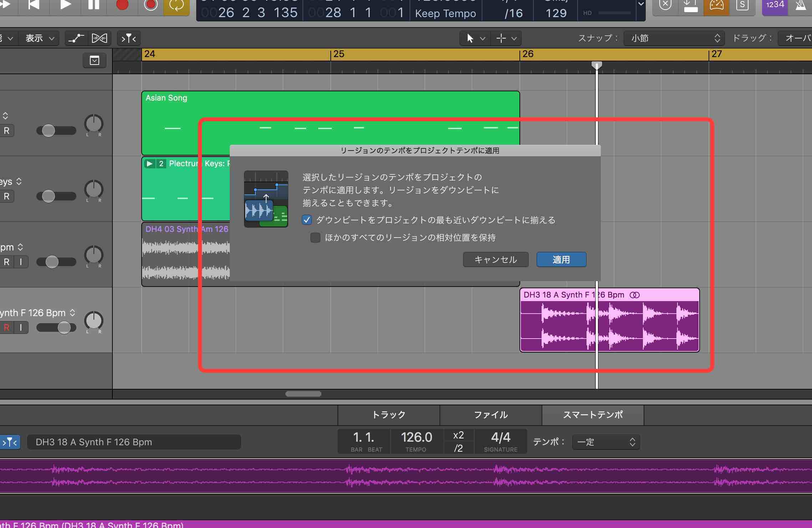Image resolution: width=812 pixels, height=528 pixels.
Task: Open the snap value dropdown
Action: [x=674, y=38]
